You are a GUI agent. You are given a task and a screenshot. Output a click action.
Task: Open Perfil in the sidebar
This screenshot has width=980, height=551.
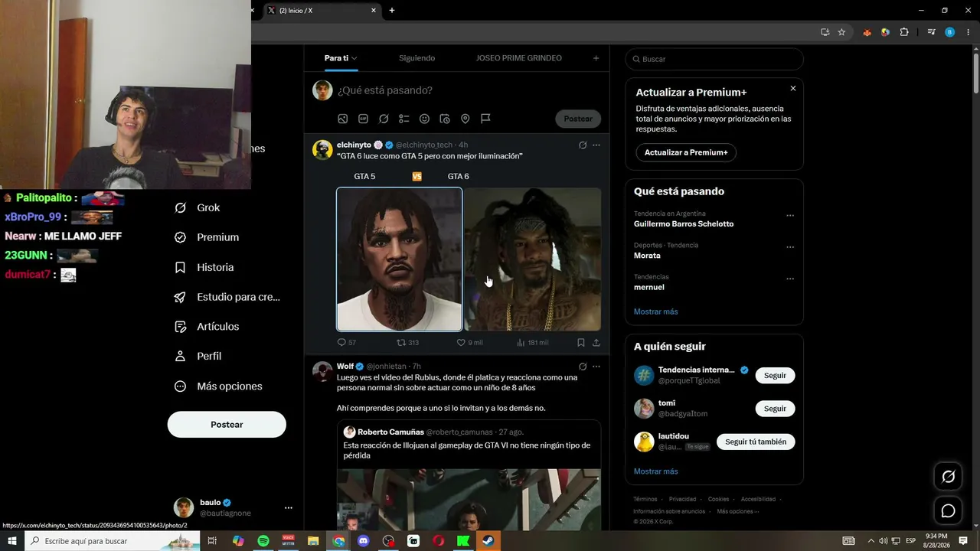pos(198,357)
